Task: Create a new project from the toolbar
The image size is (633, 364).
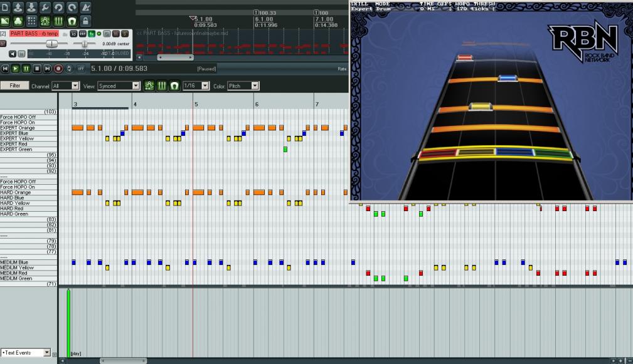Action: tap(5, 7)
